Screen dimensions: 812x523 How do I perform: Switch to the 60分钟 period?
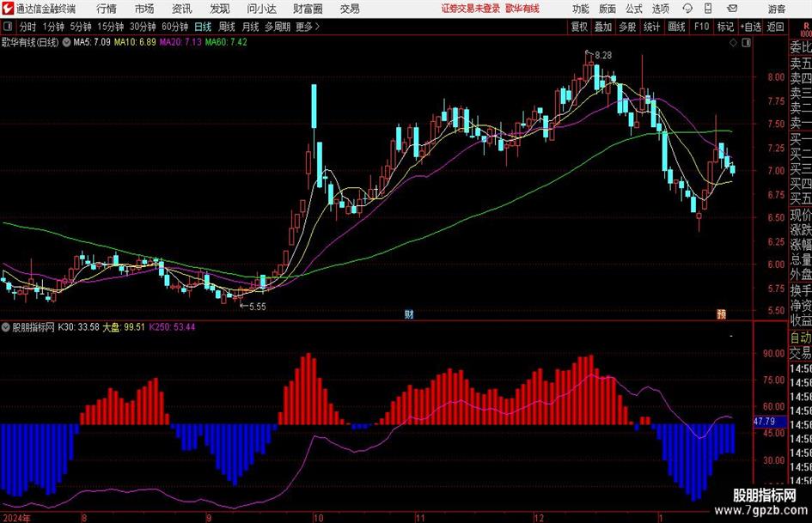pos(174,27)
